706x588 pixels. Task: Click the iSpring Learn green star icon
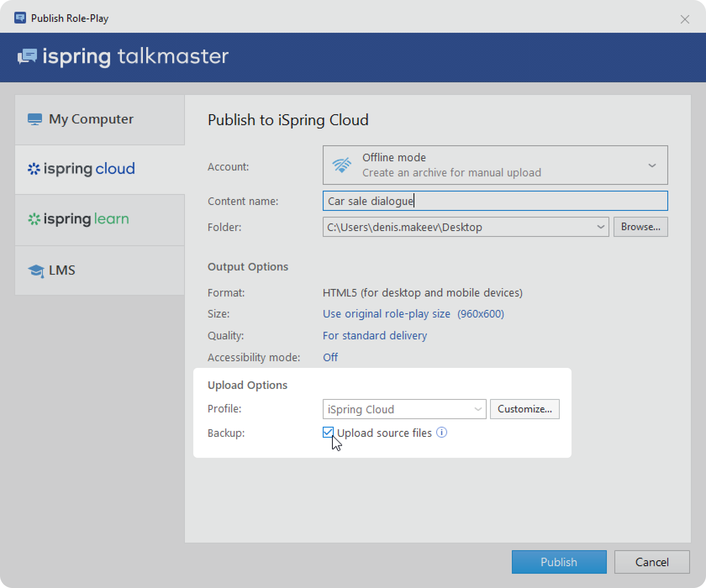tap(34, 219)
